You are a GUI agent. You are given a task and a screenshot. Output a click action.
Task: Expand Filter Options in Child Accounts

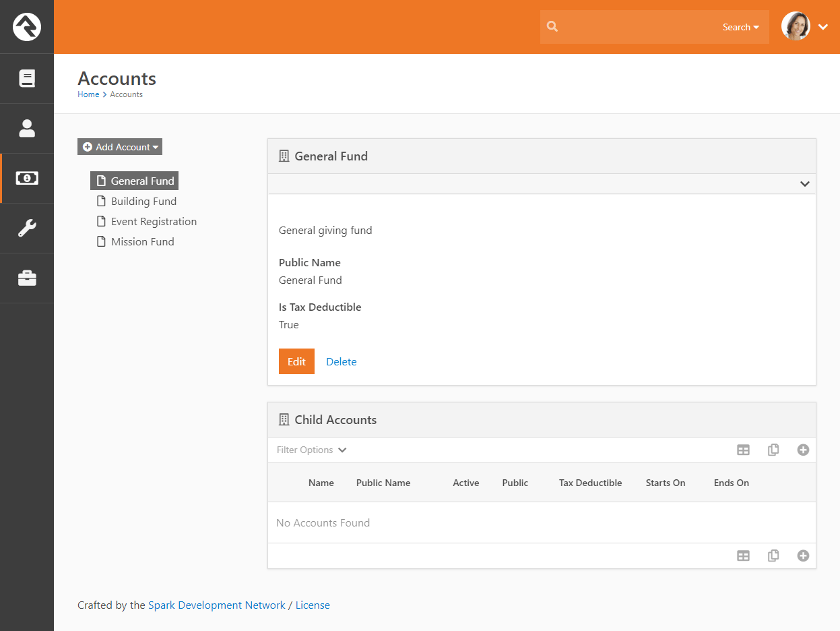(311, 450)
